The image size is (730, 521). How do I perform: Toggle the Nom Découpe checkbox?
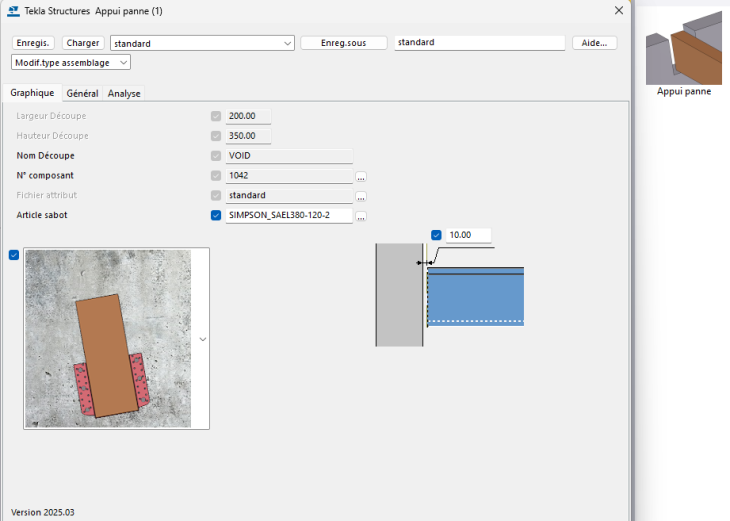tap(216, 156)
